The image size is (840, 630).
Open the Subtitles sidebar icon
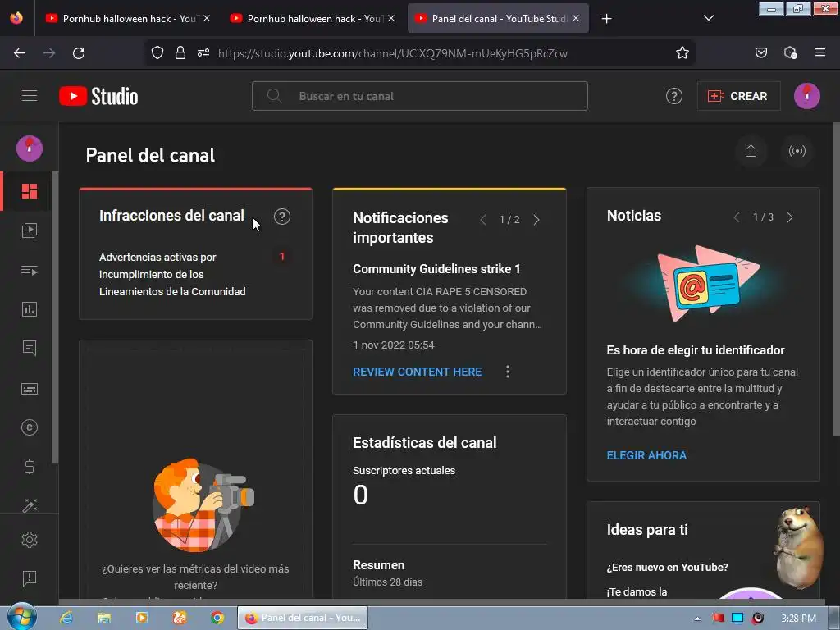pyautogui.click(x=30, y=388)
